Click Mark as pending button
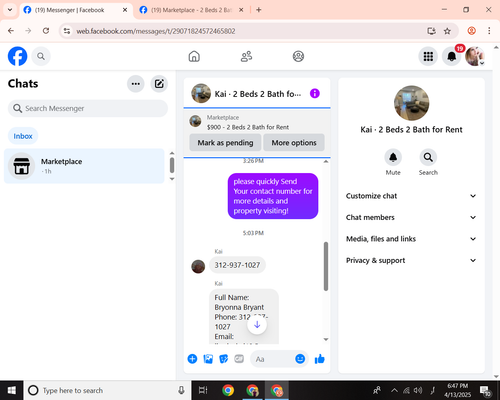The height and width of the screenshot is (400, 500). (225, 143)
